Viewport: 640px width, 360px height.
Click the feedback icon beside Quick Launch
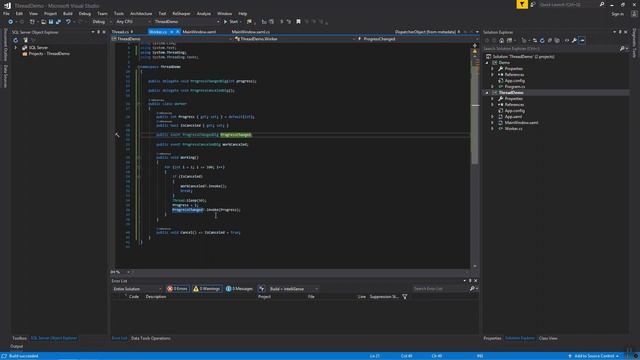533,4
